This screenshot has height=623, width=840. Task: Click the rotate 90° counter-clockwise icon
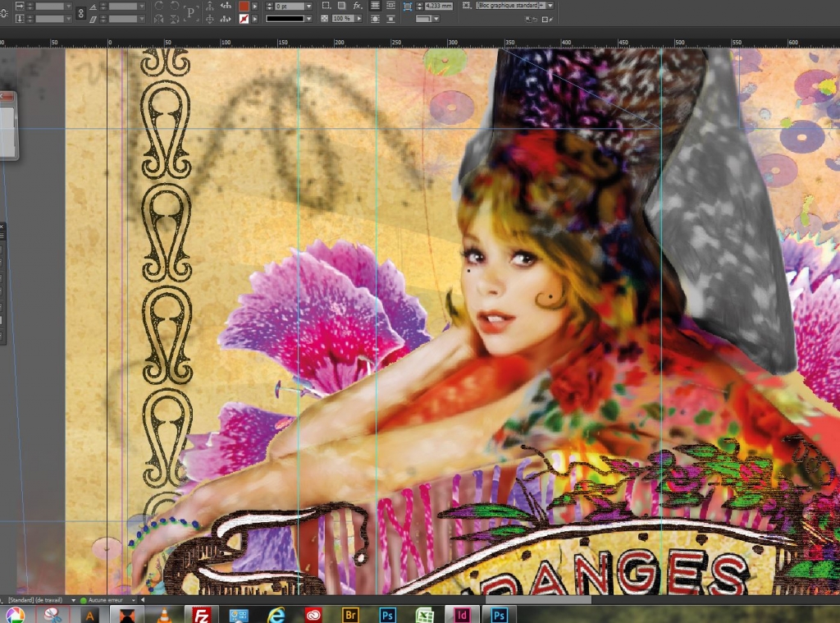click(x=175, y=6)
